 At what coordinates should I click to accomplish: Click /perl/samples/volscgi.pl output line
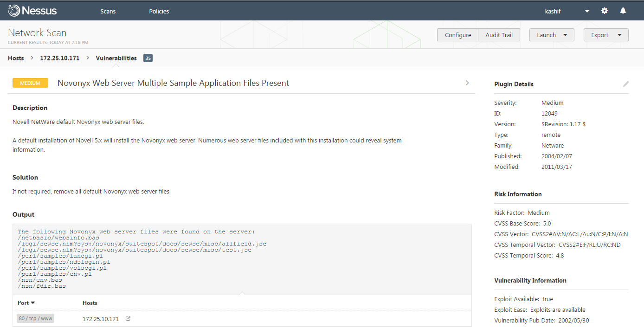point(62,268)
